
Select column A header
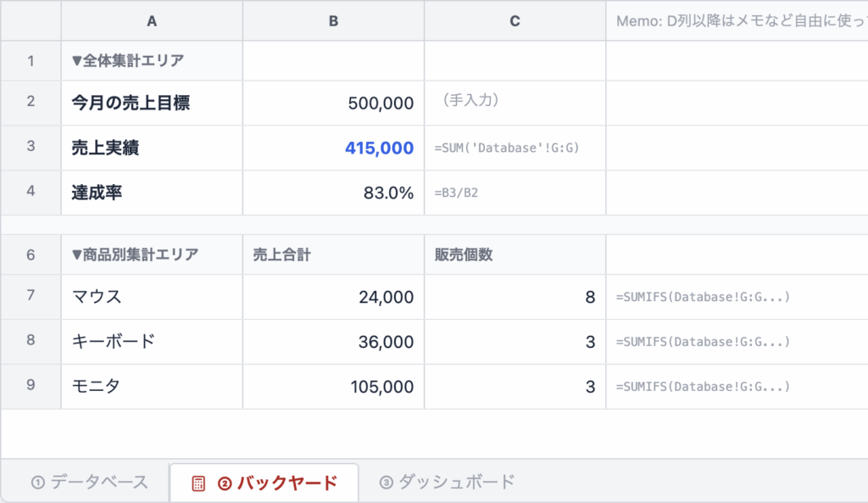pyautogui.click(x=151, y=21)
